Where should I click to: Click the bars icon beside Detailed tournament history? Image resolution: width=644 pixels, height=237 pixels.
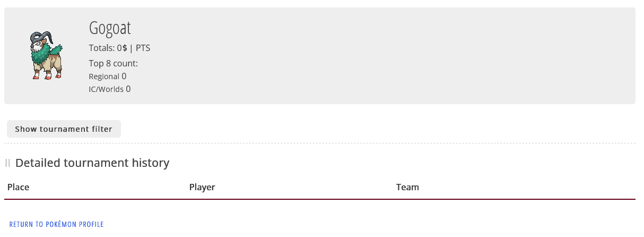point(8,163)
